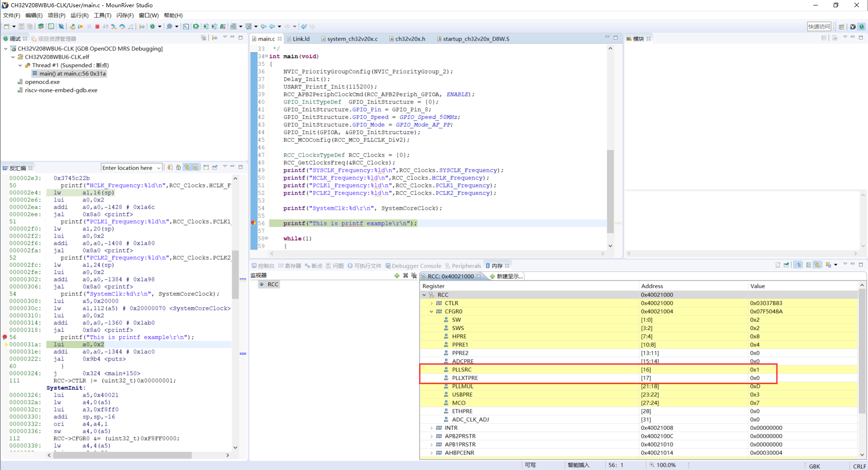Select the PLLMUL bit field row
868x470 pixels.
[x=638, y=386]
